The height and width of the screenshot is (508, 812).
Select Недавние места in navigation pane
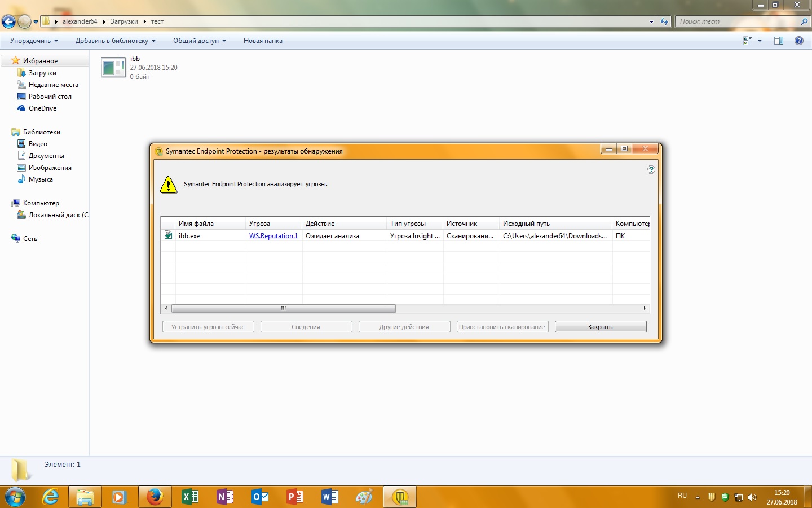[53, 85]
